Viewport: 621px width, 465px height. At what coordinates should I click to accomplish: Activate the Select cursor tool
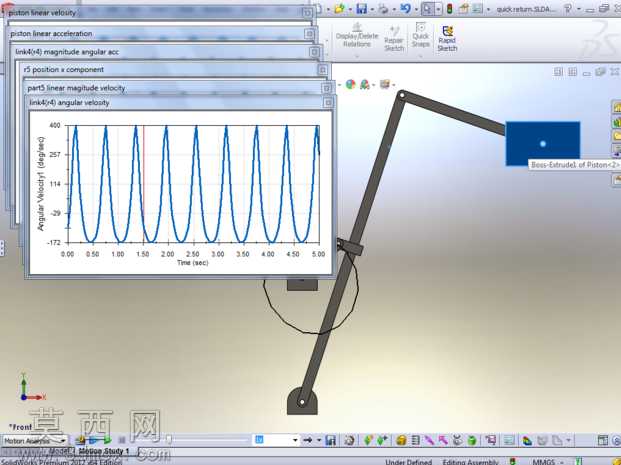click(x=428, y=8)
